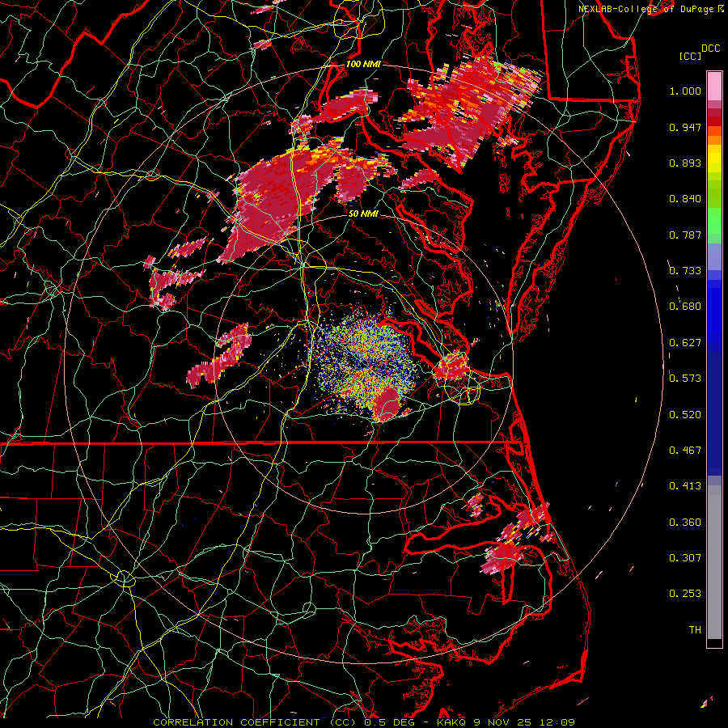728x728 pixels.
Task: Select the 0.573 value on the scale
Action: [685, 379]
